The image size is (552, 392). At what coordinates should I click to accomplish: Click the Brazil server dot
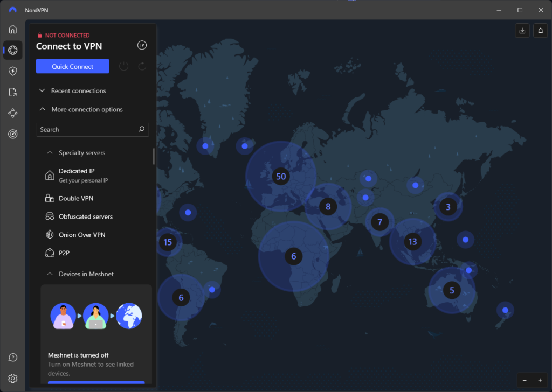coord(212,290)
